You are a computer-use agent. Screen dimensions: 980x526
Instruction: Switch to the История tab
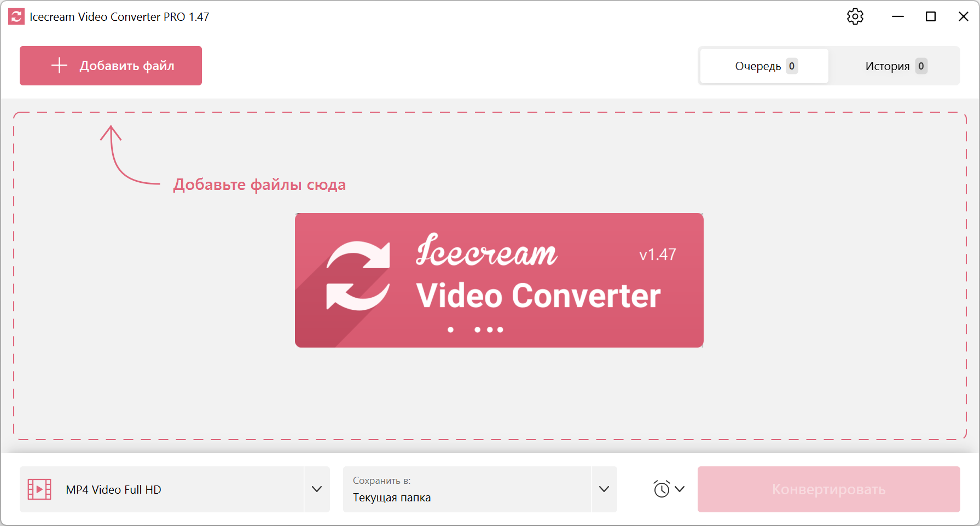coord(895,66)
